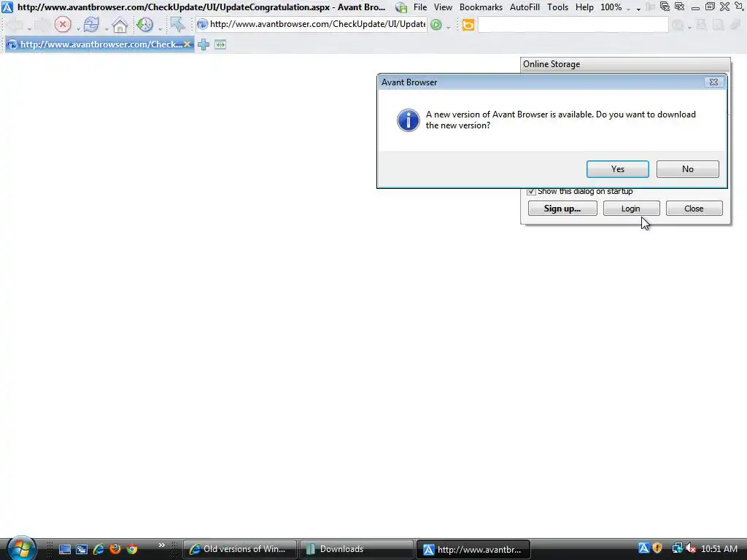Open dropdown arrow next to Stop button
747x560 pixels.
click(x=78, y=28)
